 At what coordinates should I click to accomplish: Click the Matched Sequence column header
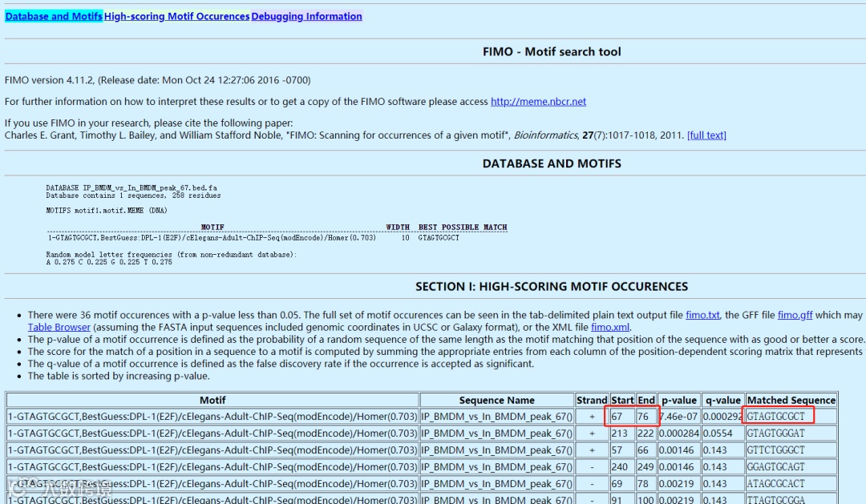click(x=791, y=400)
